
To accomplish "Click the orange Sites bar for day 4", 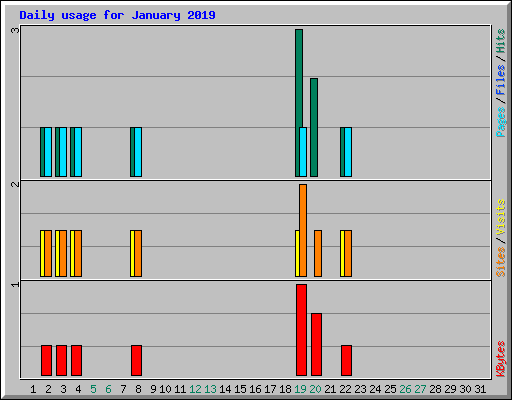I will coord(78,253).
